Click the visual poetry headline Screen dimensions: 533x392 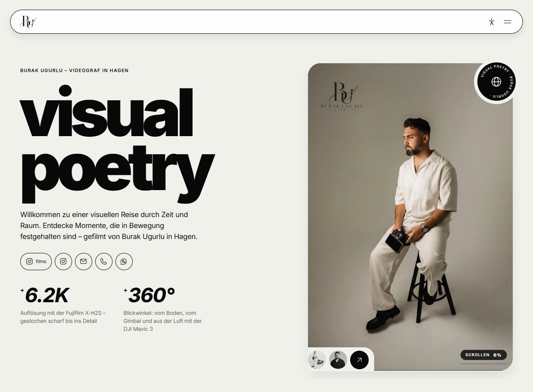(x=117, y=143)
